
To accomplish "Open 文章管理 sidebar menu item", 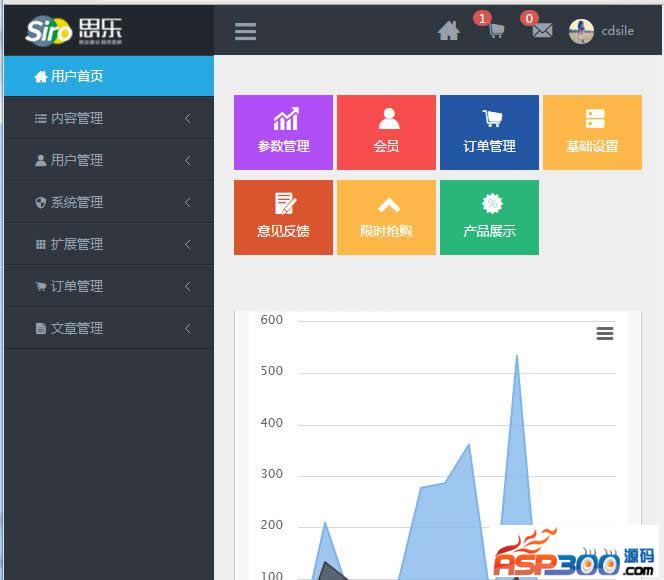I will tap(109, 328).
